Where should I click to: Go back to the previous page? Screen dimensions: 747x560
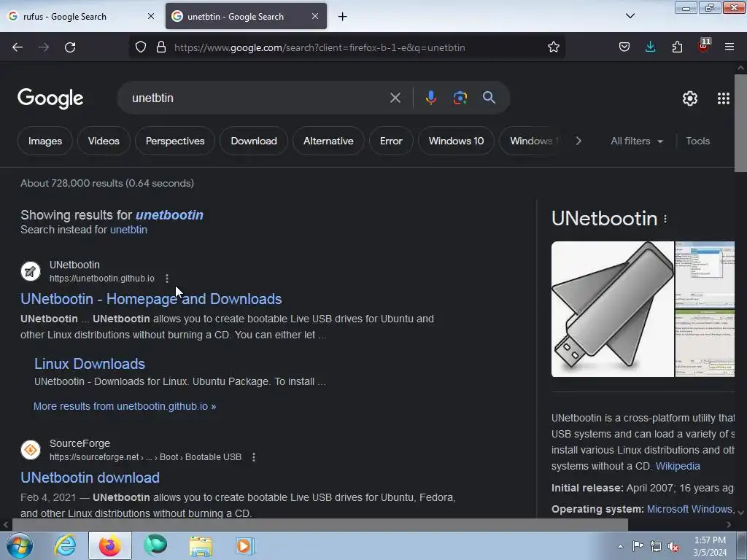18,47
